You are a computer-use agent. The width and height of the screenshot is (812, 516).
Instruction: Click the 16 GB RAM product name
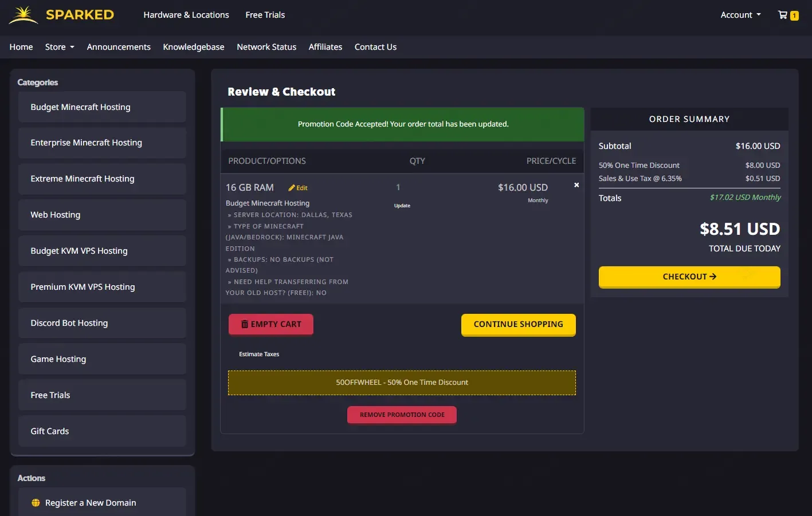tap(250, 187)
